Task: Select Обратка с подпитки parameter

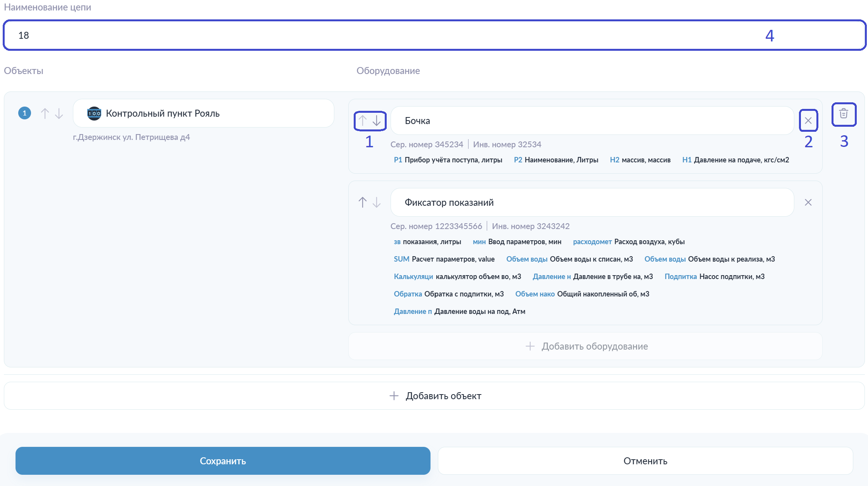Action: coord(449,294)
